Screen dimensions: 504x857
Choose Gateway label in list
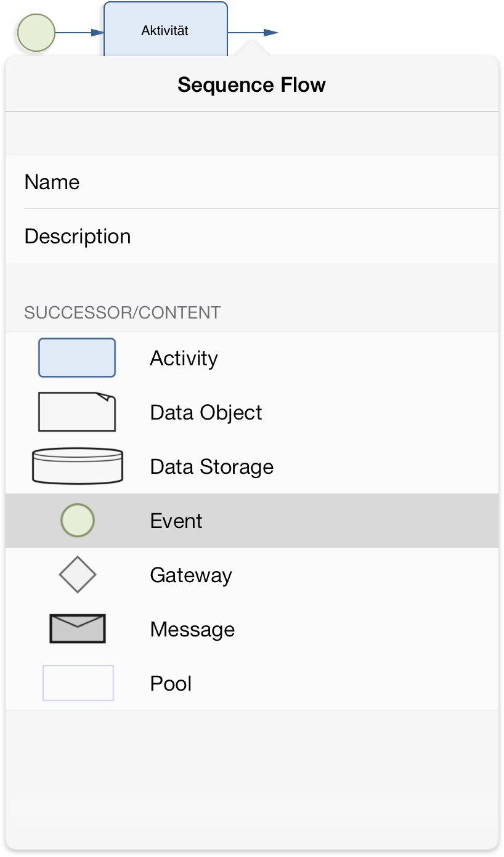[191, 575]
